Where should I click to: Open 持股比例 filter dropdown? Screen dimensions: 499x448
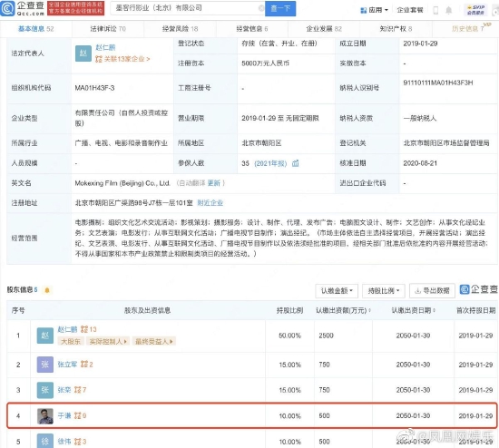(384, 291)
